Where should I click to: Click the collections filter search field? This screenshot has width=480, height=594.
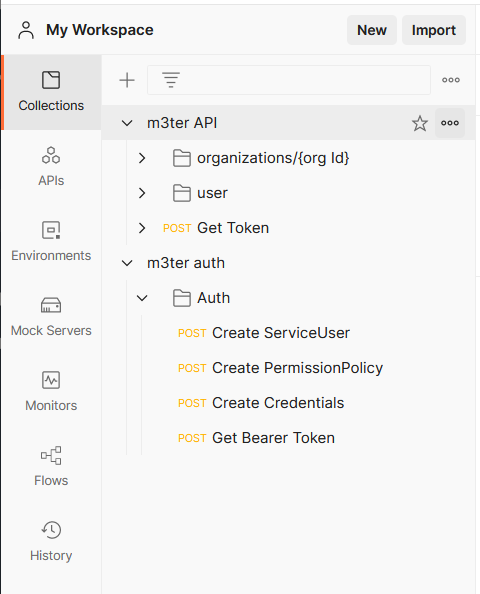click(x=289, y=80)
